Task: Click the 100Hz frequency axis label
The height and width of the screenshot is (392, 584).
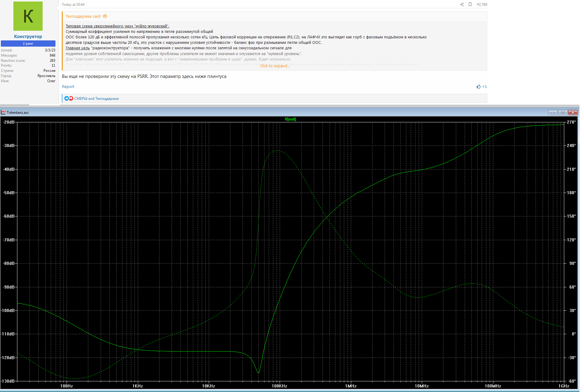Action: (67, 386)
